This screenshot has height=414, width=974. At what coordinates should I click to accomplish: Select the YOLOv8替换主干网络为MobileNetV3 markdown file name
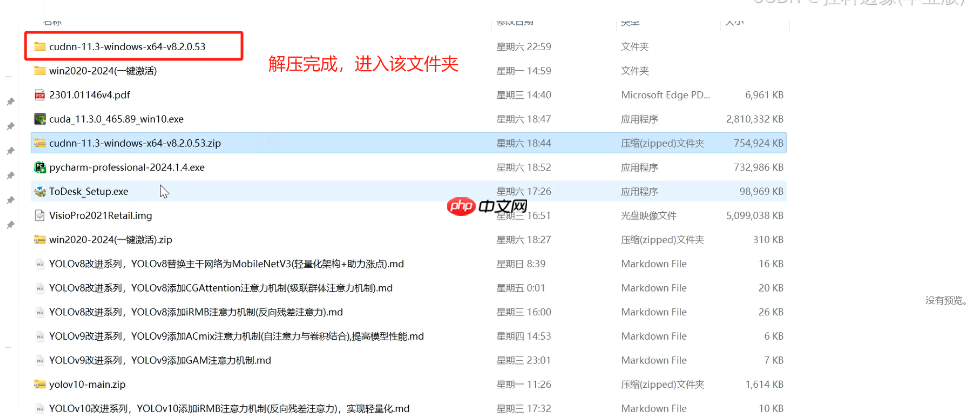pyautogui.click(x=227, y=264)
